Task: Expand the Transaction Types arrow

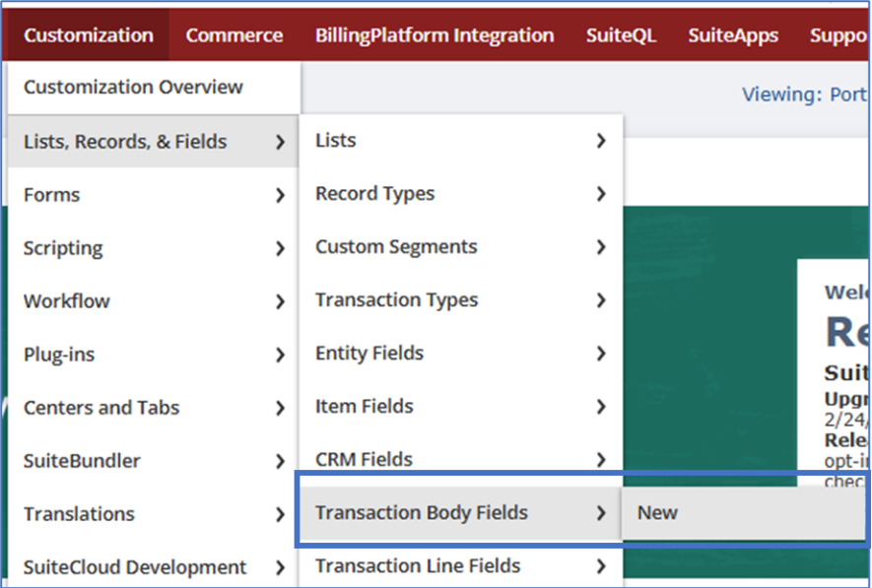Action: pyautogui.click(x=601, y=300)
